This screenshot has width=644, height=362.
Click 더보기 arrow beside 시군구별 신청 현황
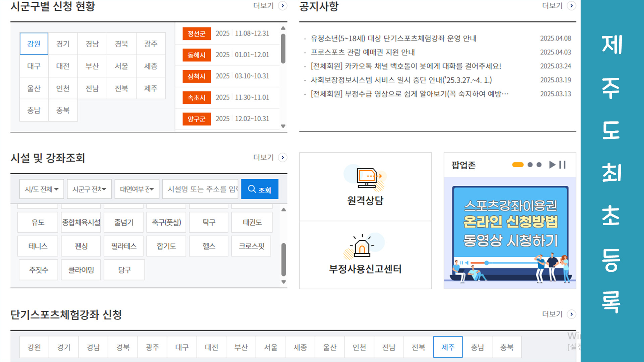pyautogui.click(x=283, y=6)
